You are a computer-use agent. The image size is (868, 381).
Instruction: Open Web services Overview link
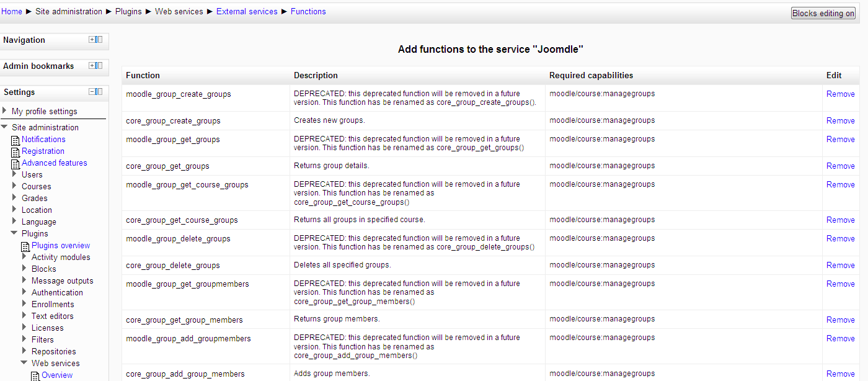pos(57,375)
